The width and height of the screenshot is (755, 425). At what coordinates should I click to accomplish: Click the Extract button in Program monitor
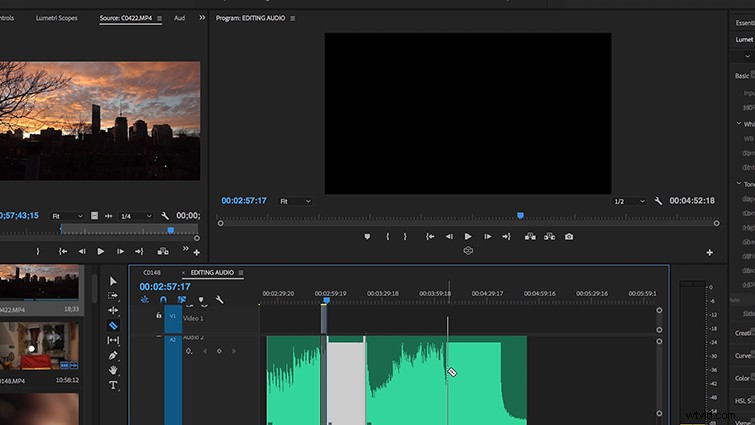(x=549, y=236)
